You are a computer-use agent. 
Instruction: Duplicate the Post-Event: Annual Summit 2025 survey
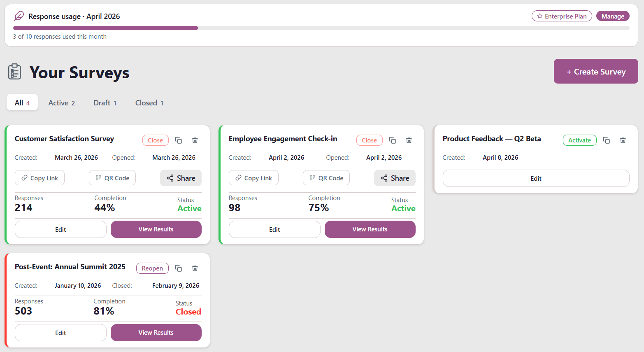[179, 268]
